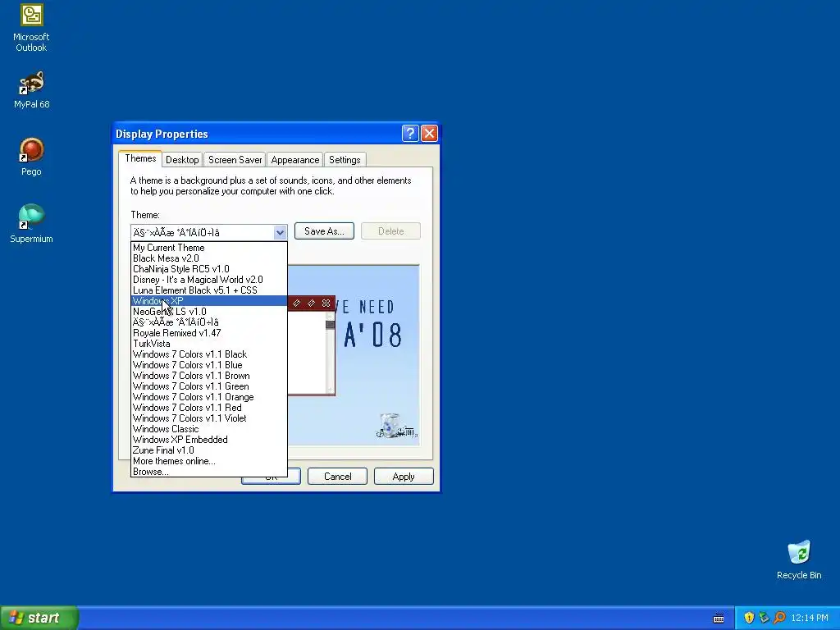
Task: Select the Themes tab
Action: point(140,158)
